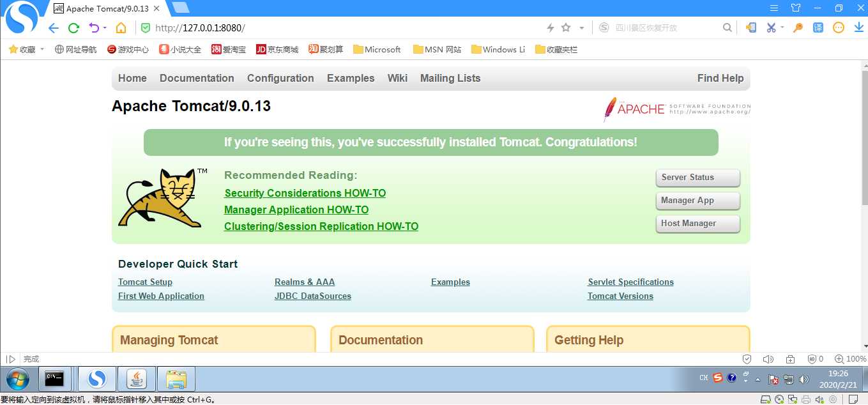The width and height of the screenshot is (868, 405).
Task: Click the Windows Start orb
Action: pos(17,379)
